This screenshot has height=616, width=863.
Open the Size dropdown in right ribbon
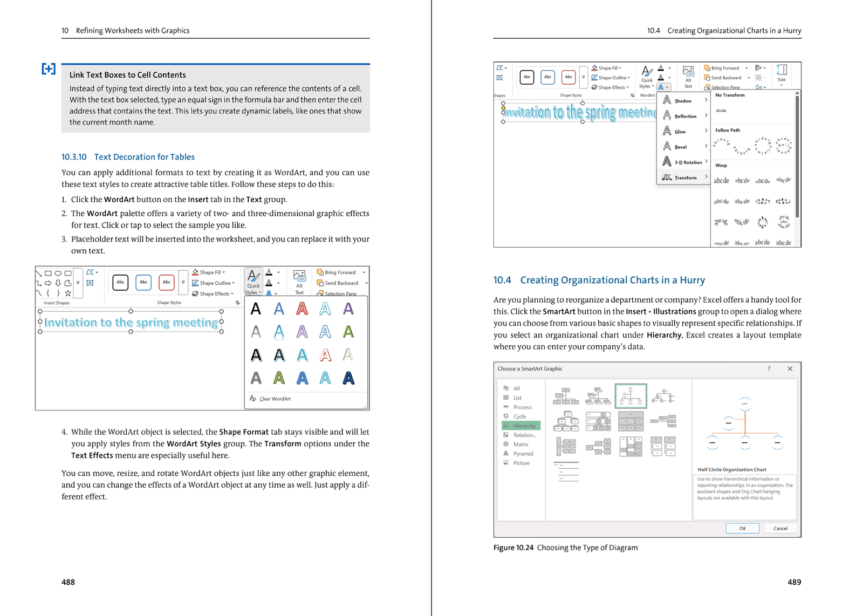click(x=782, y=74)
